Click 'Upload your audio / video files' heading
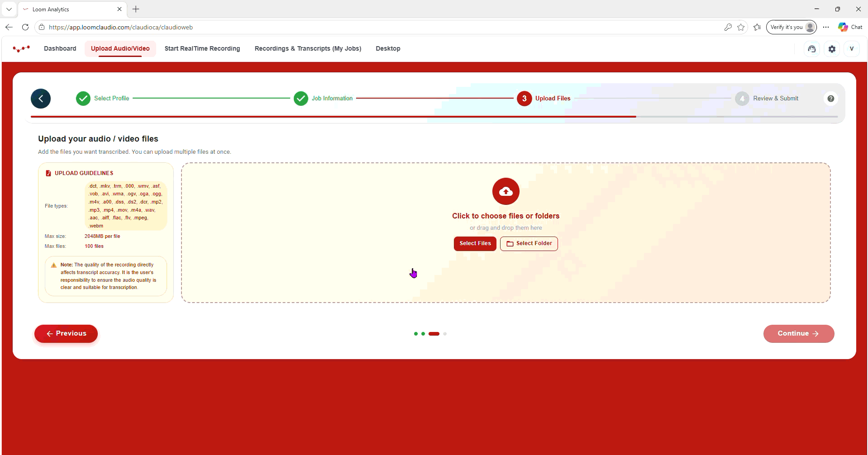 [x=98, y=139]
